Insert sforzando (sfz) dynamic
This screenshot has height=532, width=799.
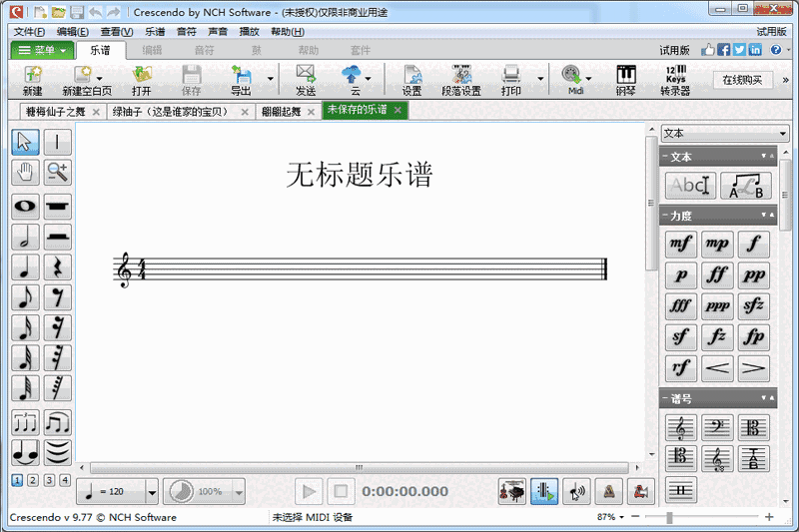(754, 306)
